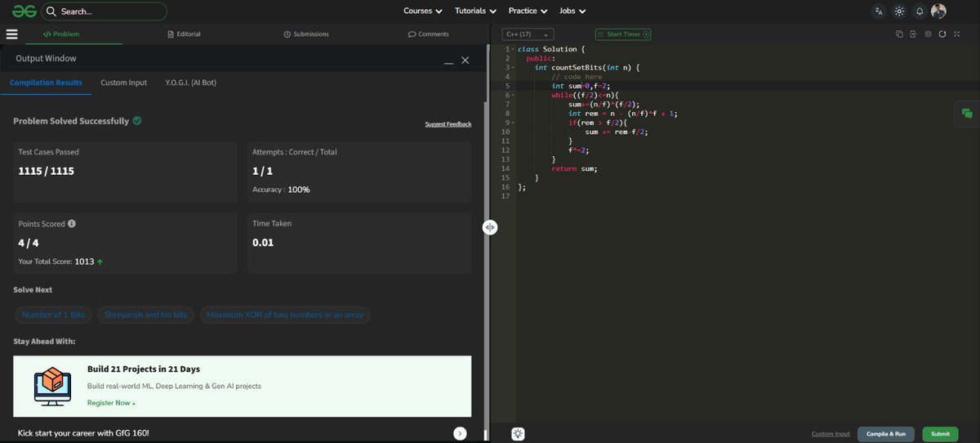Image resolution: width=980 pixels, height=443 pixels.
Task: Open the user profile avatar
Action: [938, 11]
